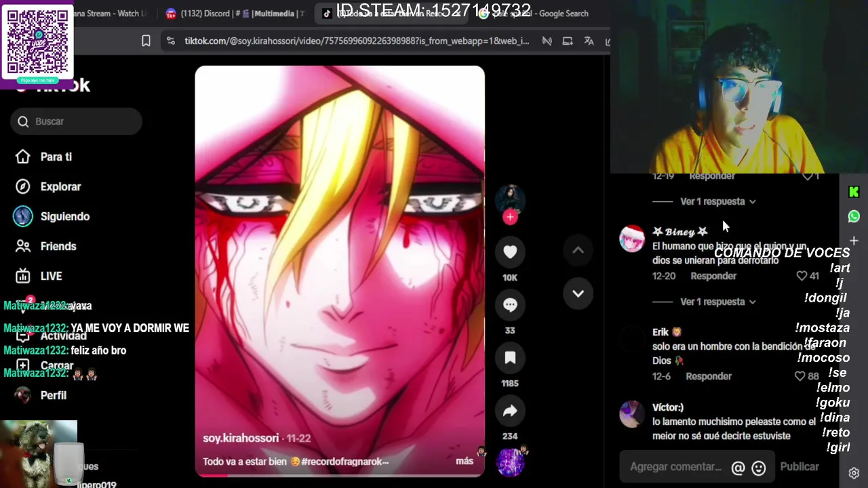The width and height of the screenshot is (868, 488).
Task: Click the video progress bar at bottom
Action: [340, 475]
